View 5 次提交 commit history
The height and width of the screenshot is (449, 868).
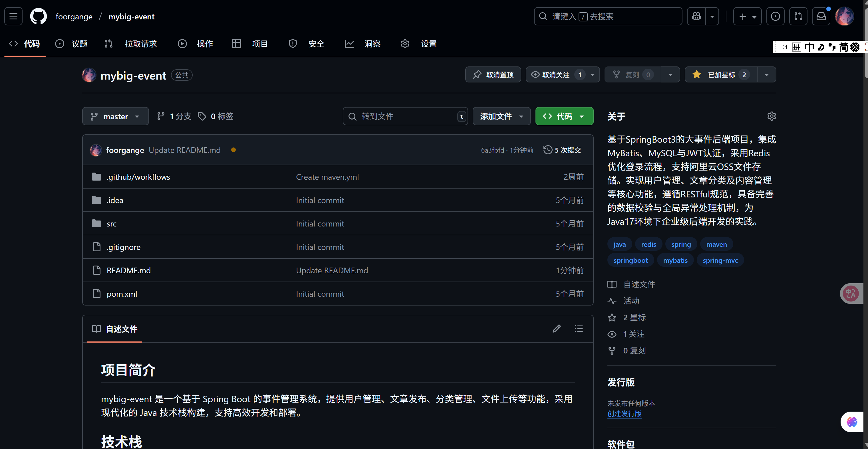tap(562, 150)
